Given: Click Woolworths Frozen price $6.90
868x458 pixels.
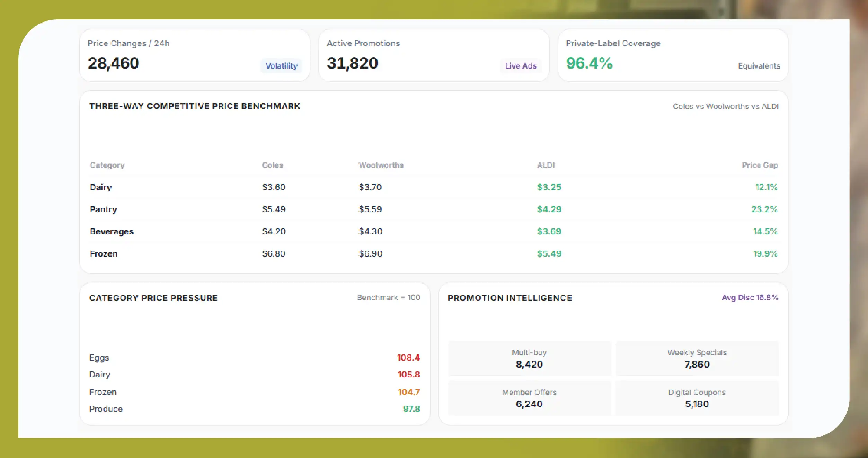Looking at the screenshot, I should pyautogui.click(x=370, y=254).
